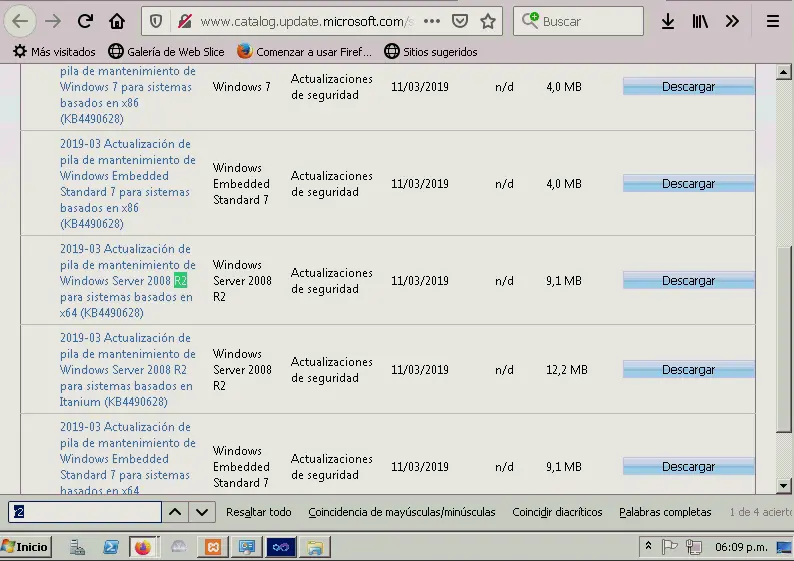Viewport: 794px width, 561px height.
Task: Click the vertical scrollbar thumb
Action: pyautogui.click(x=783, y=339)
